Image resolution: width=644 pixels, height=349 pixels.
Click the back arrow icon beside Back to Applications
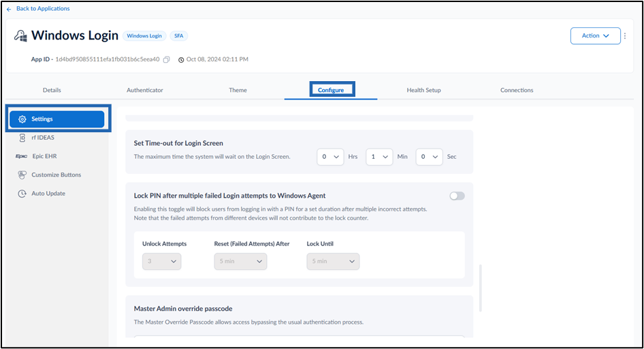click(x=9, y=9)
